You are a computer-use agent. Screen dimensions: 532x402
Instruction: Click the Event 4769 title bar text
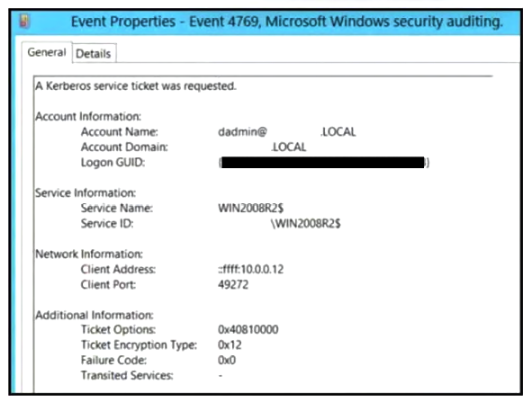pos(286,22)
